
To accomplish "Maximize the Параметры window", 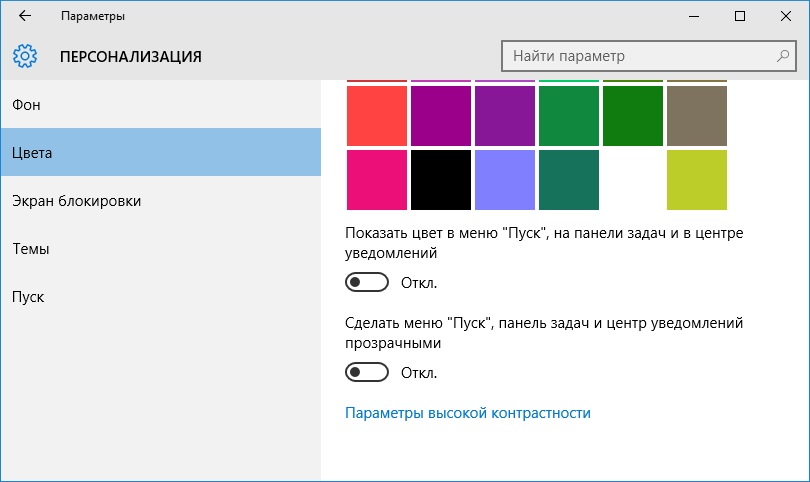I will click(x=740, y=16).
